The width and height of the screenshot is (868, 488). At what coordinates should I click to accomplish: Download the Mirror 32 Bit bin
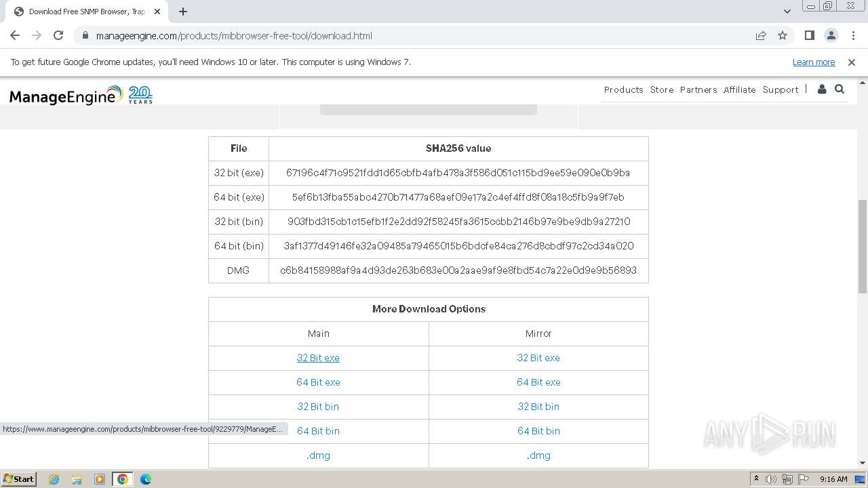[538, 407]
